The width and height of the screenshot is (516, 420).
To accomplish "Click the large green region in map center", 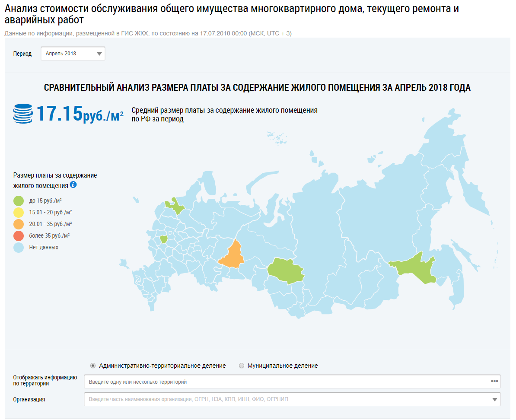I will click(285, 270).
